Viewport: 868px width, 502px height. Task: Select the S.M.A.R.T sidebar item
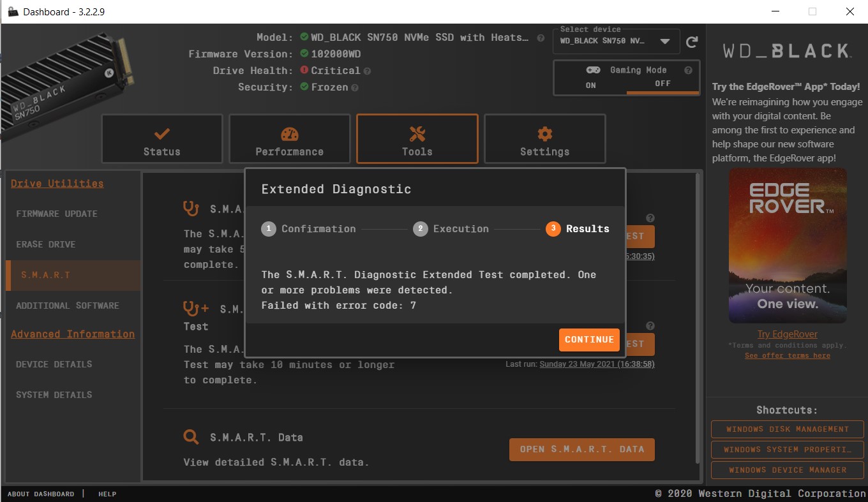point(73,275)
